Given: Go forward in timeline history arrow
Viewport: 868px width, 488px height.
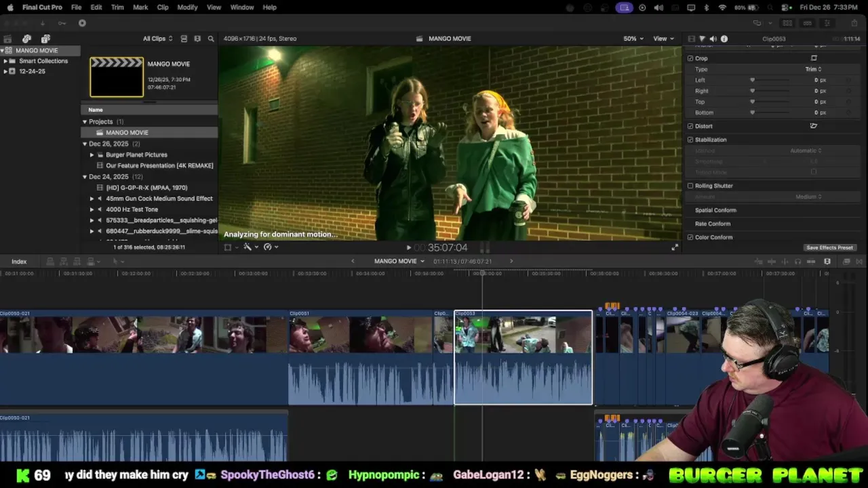Looking at the screenshot, I should [x=511, y=261].
